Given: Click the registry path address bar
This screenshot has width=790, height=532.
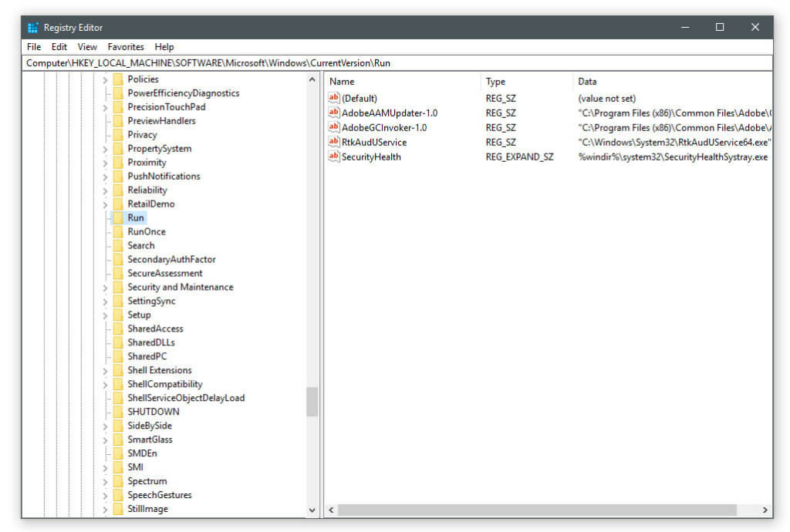Looking at the screenshot, I should point(398,63).
